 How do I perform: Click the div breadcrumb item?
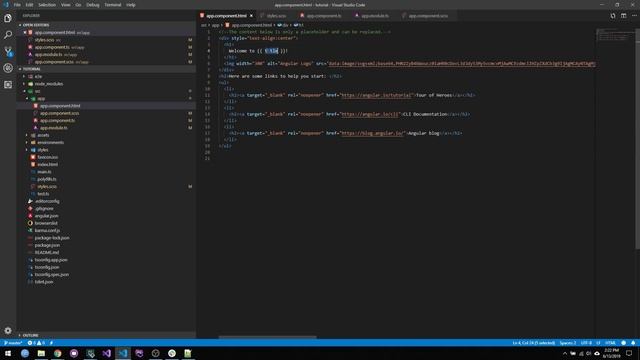coord(283,25)
